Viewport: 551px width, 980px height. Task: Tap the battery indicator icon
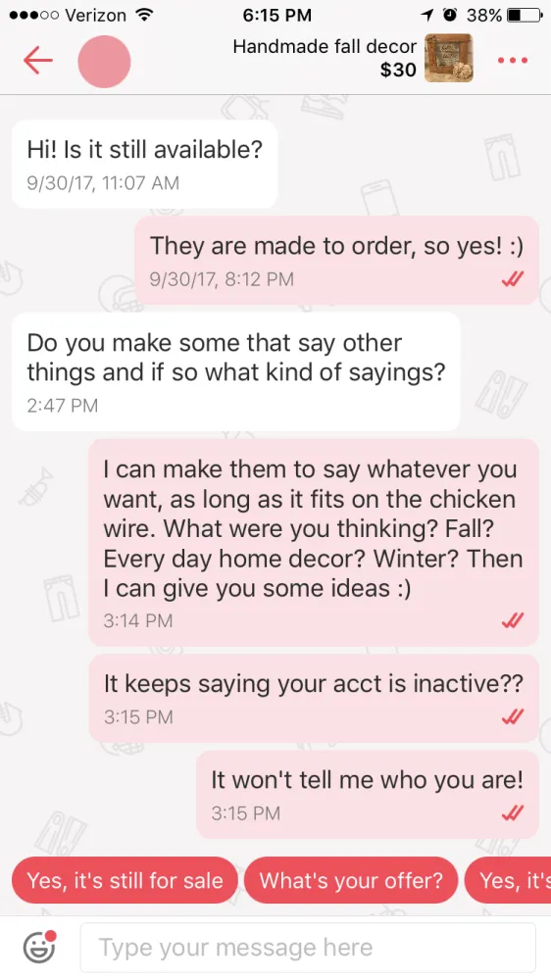click(525, 15)
